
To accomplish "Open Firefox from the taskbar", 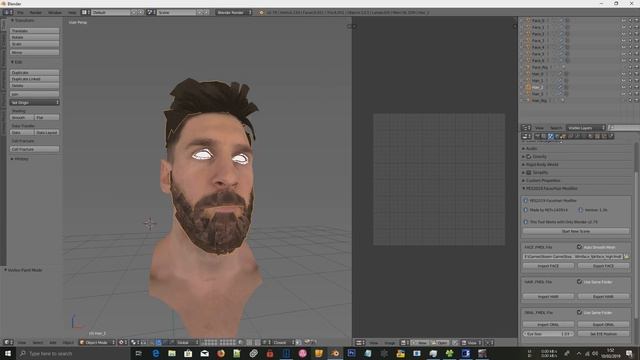I will pos(221,353).
